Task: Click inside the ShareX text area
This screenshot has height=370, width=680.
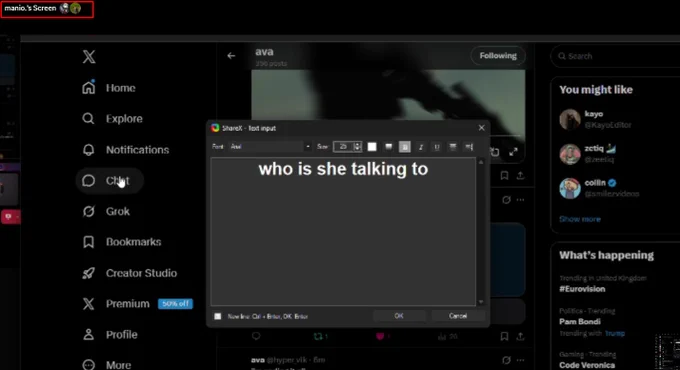Action: click(x=343, y=232)
